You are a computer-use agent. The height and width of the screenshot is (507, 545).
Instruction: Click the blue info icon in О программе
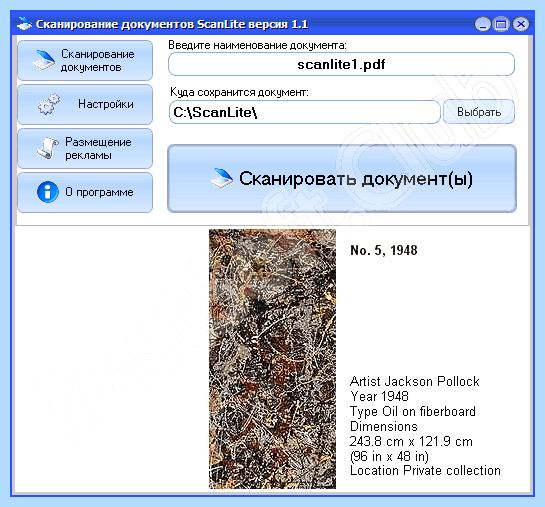[x=48, y=192]
